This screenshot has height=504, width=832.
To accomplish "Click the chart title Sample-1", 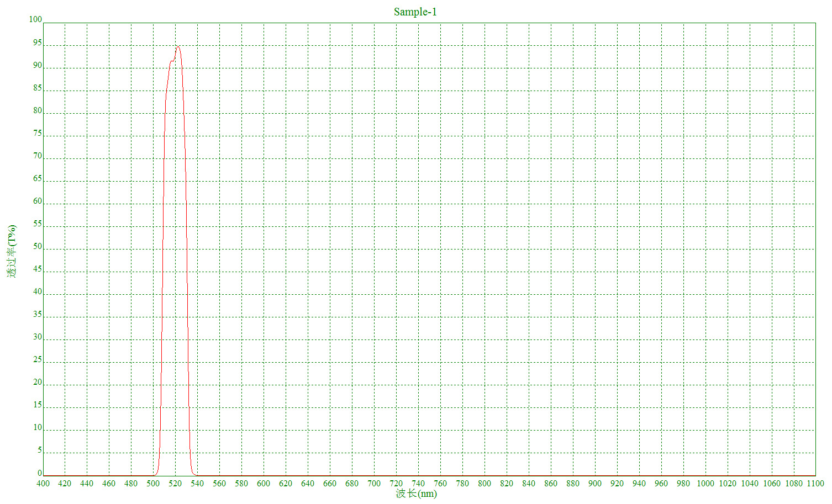I will click(x=415, y=12).
